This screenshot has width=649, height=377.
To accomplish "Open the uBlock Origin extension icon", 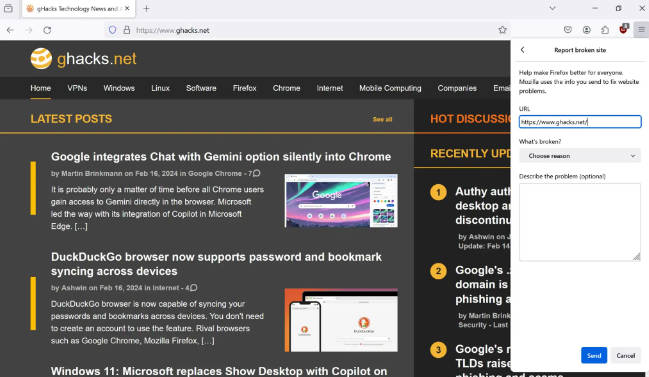I will pyautogui.click(x=623, y=29).
